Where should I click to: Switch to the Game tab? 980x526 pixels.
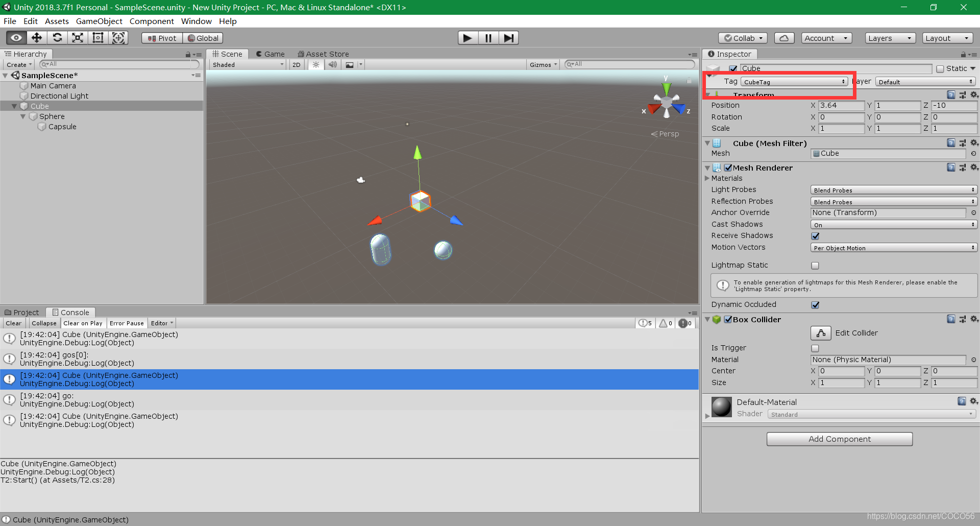pos(271,54)
